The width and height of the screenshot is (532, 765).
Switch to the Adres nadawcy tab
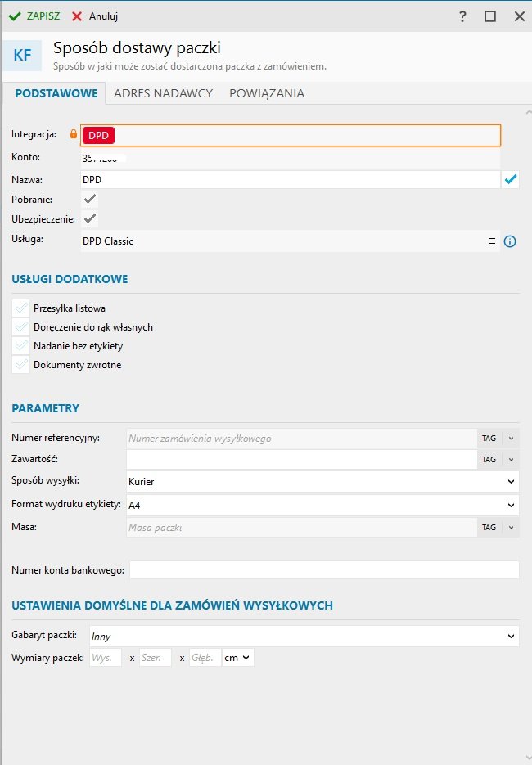pyautogui.click(x=163, y=93)
